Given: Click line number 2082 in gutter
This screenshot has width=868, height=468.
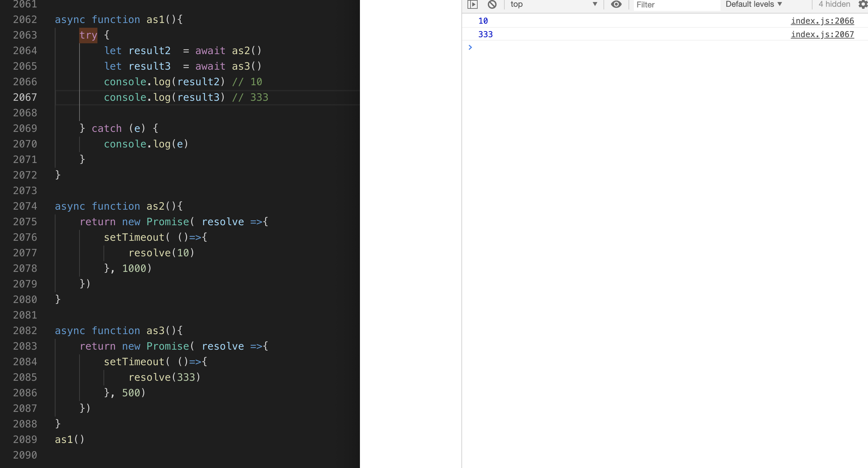Looking at the screenshot, I should 25,331.
